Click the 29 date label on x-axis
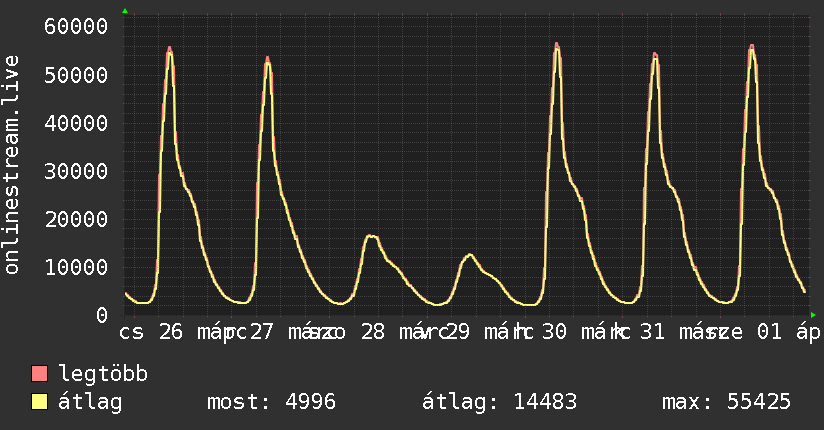824x430 pixels. tap(457, 332)
